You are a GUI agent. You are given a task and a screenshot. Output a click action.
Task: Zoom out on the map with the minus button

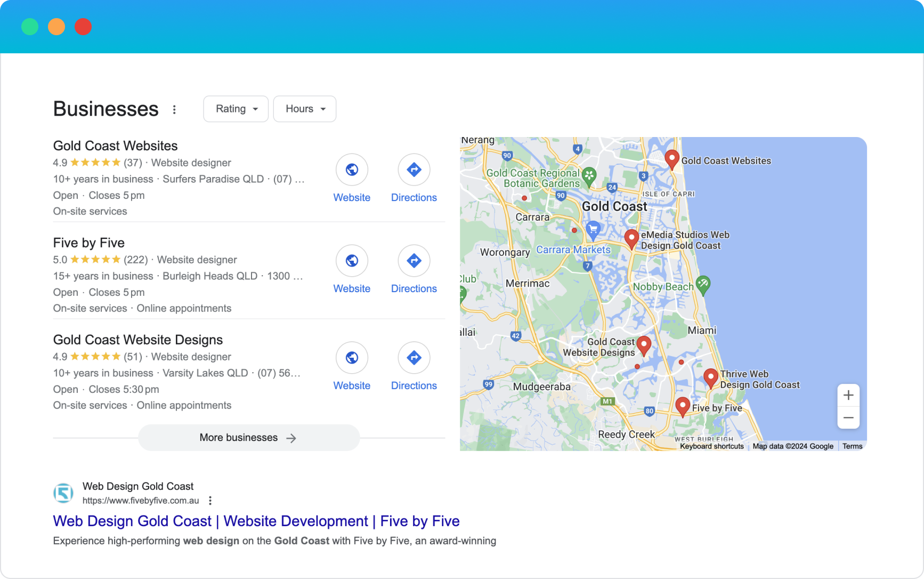[x=848, y=417]
